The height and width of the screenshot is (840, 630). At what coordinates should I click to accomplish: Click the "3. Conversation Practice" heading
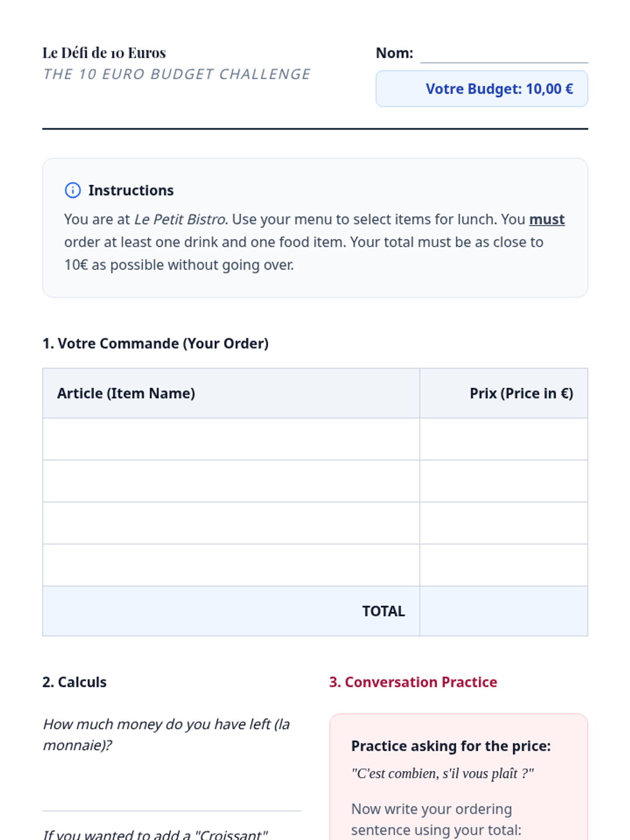413,682
